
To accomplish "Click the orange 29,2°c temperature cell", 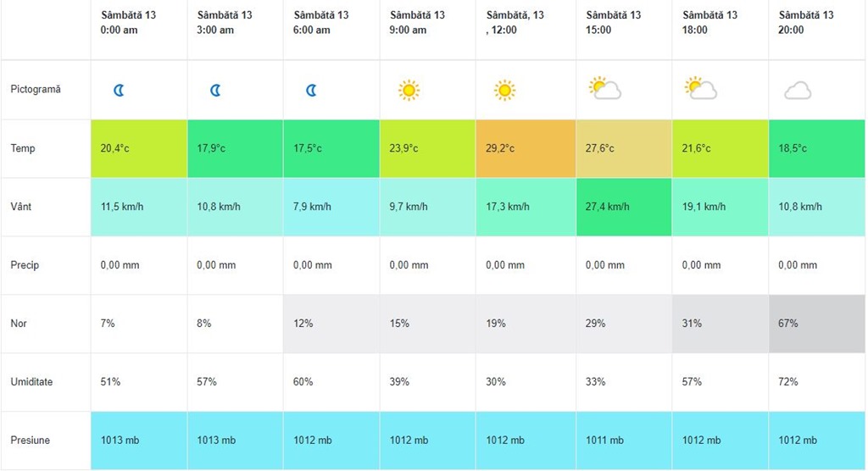I will (525, 149).
